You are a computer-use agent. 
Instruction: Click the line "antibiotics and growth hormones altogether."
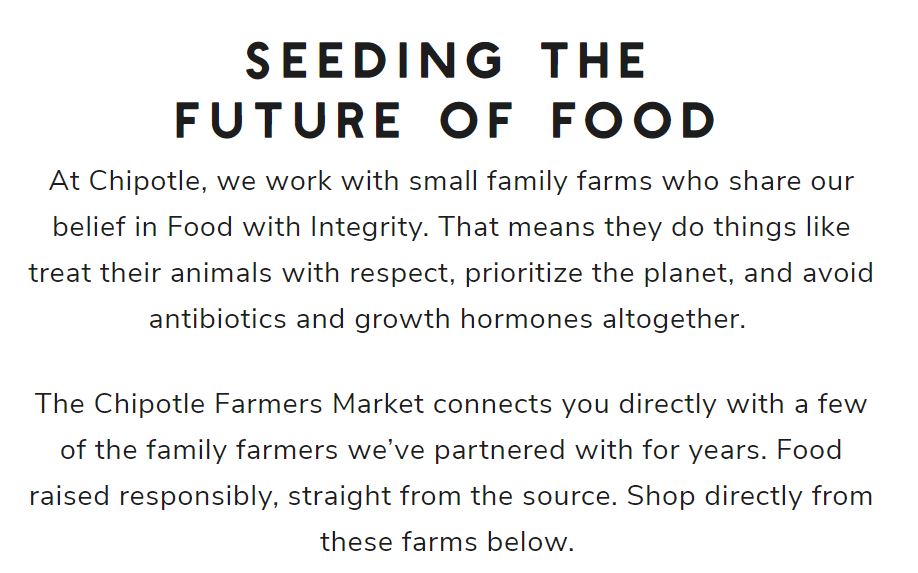tap(447, 319)
